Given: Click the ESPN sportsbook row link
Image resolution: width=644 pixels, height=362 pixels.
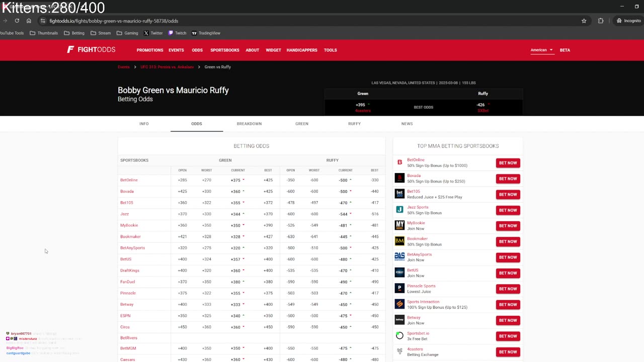Looking at the screenshot, I should [125, 316].
